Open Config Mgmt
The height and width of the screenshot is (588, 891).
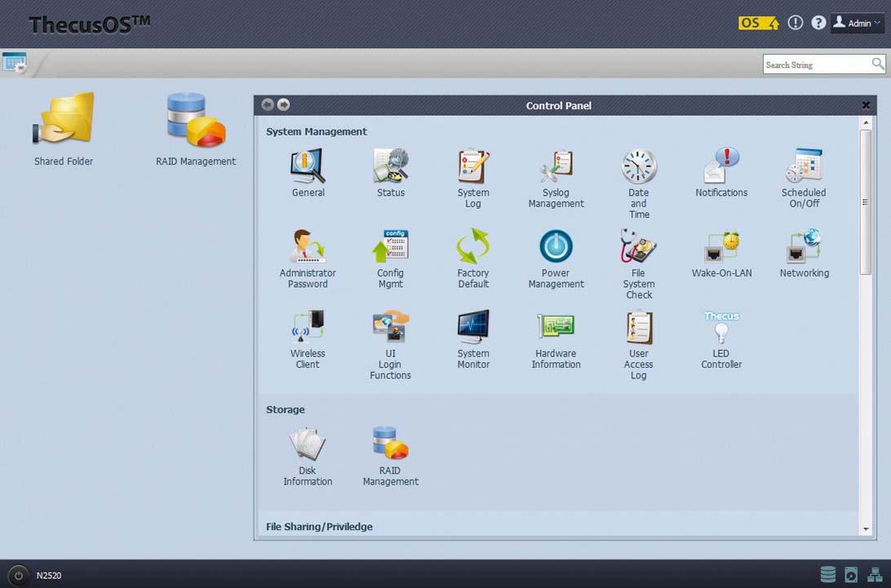[390, 246]
